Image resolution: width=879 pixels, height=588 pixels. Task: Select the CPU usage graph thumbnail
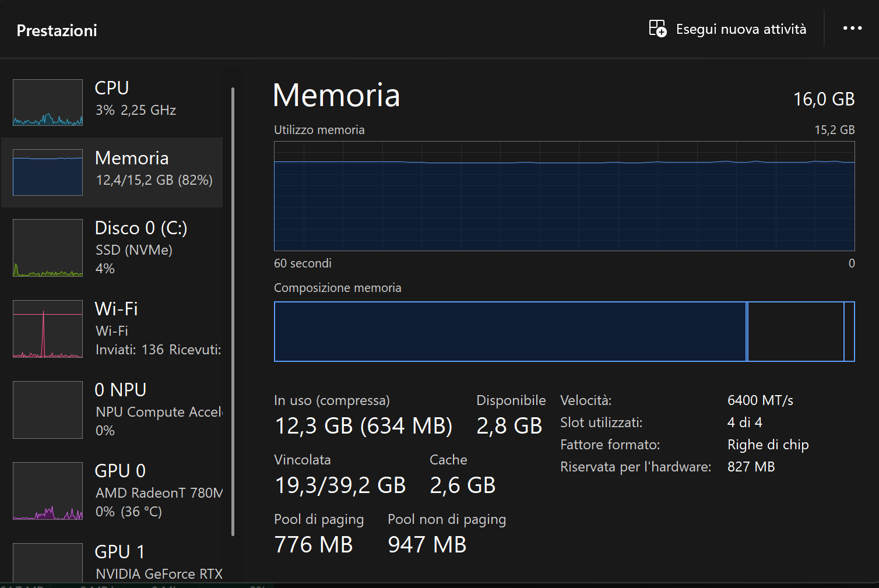pyautogui.click(x=48, y=103)
